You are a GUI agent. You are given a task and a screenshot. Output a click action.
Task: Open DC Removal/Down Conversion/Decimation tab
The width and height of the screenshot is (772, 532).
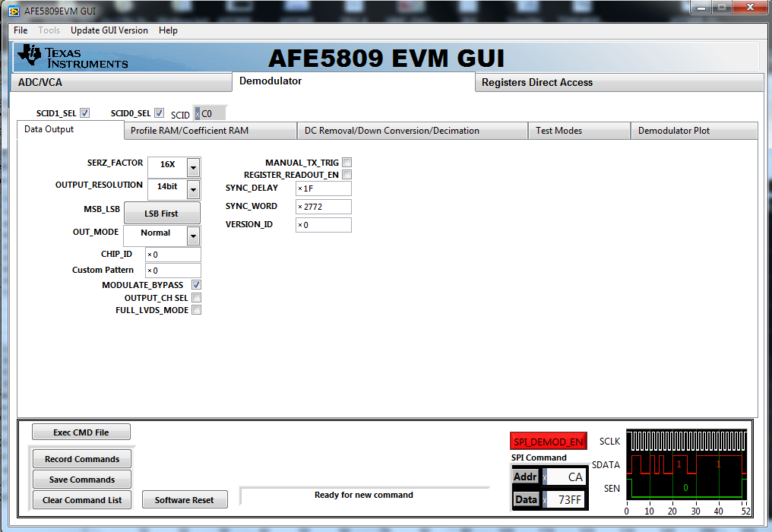(x=413, y=131)
